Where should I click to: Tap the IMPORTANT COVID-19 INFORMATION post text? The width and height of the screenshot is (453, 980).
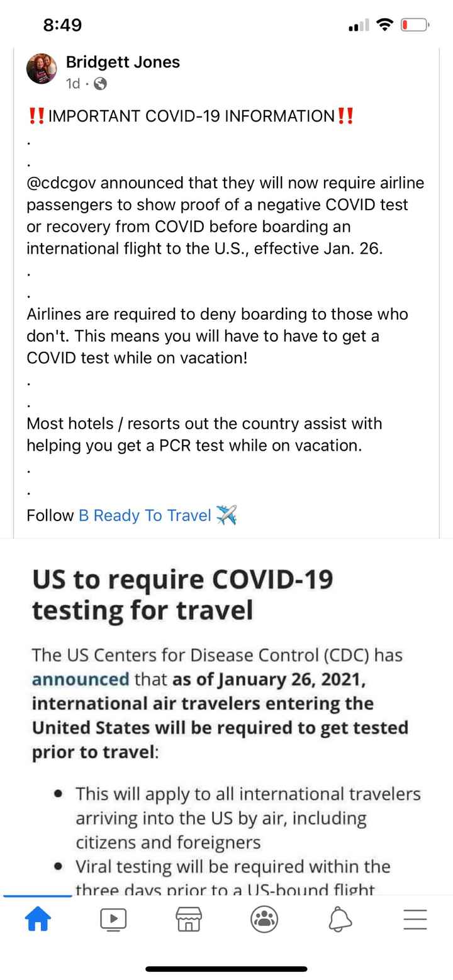[191, 116]
